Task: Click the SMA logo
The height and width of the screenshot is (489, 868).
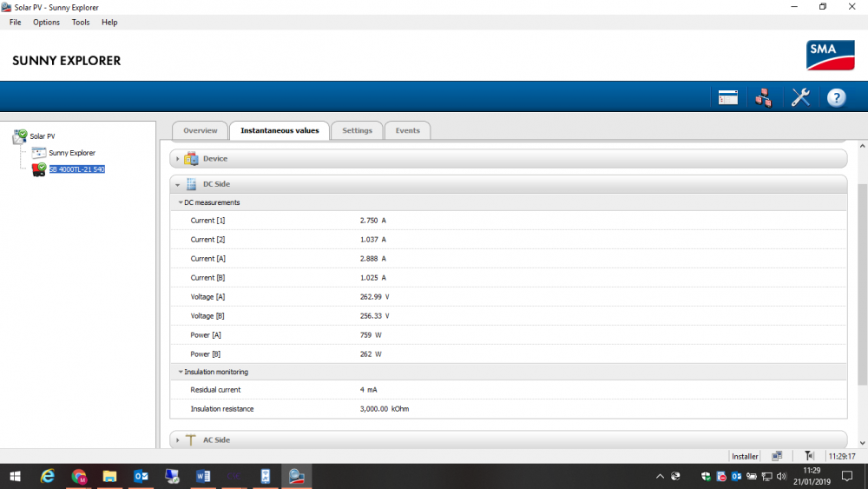Action: click(x=831, y=56)
